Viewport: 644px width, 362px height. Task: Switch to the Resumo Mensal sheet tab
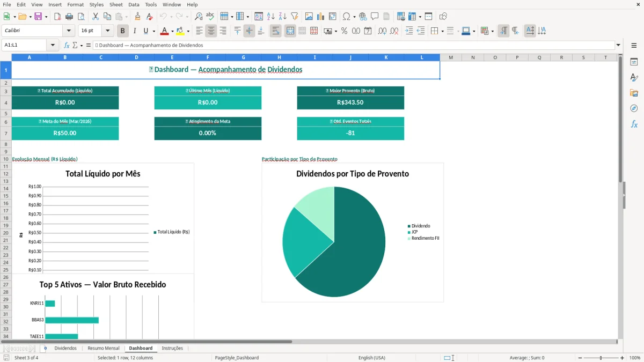tap(104, 348)
